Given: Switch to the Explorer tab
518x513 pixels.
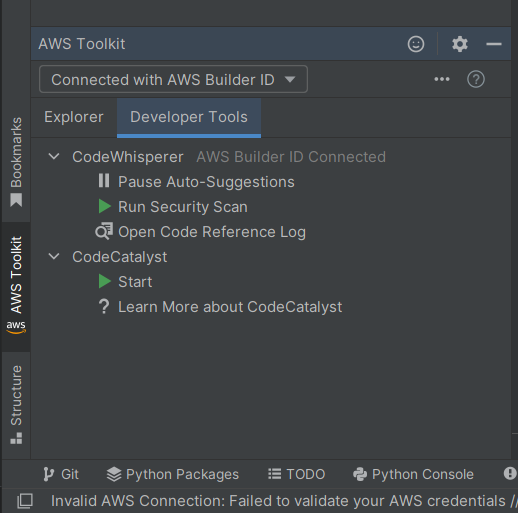Looking at the screenshot, I should click(x=74, y=117).
